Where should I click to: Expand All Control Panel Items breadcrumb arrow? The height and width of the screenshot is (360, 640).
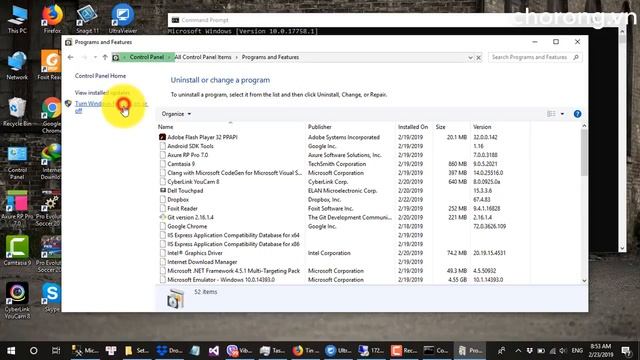pos(236,57)
